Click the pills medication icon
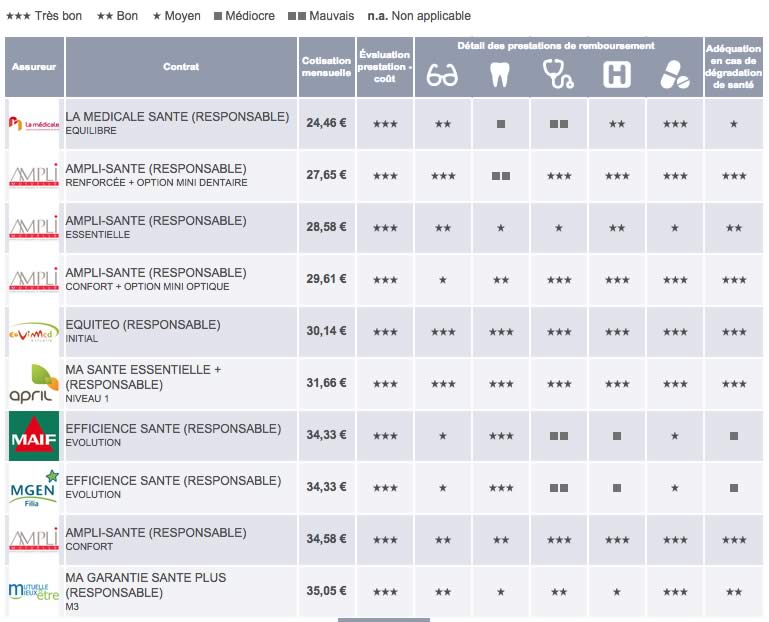The image size is (769, 622). [674, 75]
